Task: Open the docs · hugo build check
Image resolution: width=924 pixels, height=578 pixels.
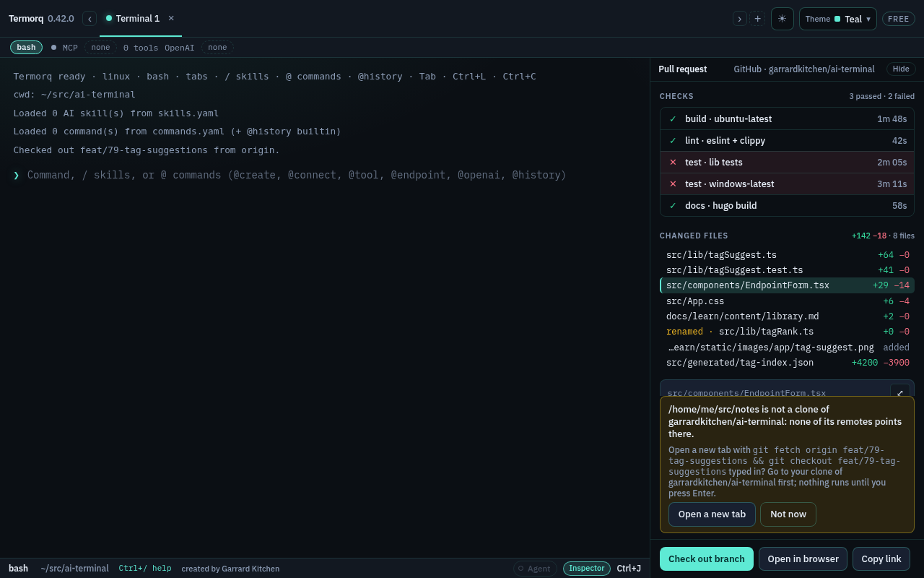Action: 787,206
